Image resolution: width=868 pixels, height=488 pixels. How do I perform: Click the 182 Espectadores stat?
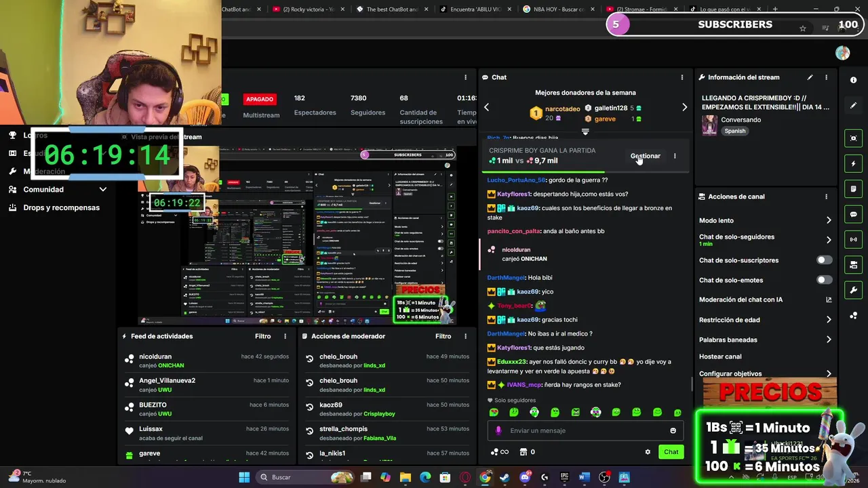[x=315, y=105]
